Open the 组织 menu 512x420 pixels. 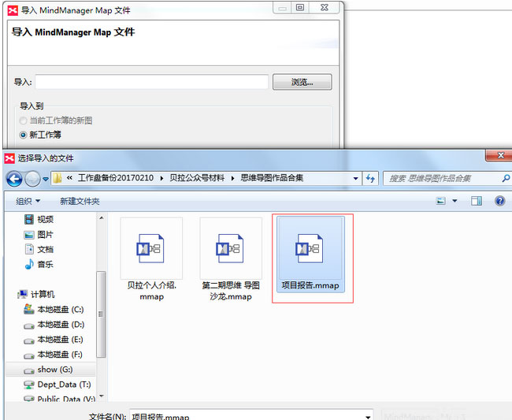(x=28, y=201)
